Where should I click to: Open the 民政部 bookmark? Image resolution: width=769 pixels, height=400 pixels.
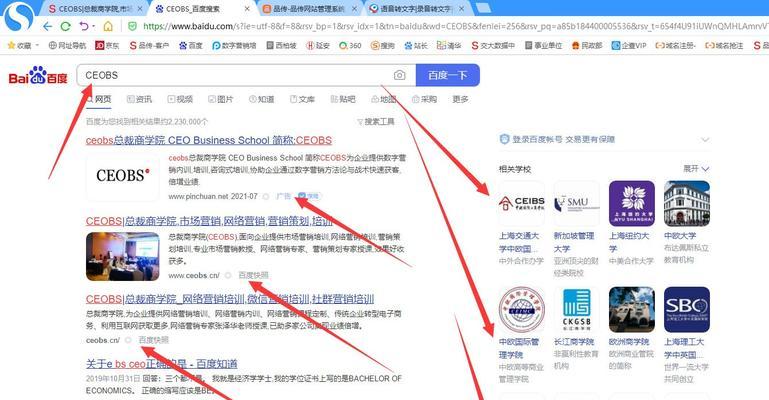[587, 45]
